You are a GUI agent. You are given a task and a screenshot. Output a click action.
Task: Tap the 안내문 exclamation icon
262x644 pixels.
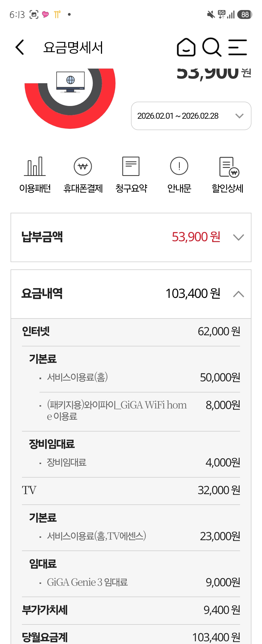tap(179, 166)
